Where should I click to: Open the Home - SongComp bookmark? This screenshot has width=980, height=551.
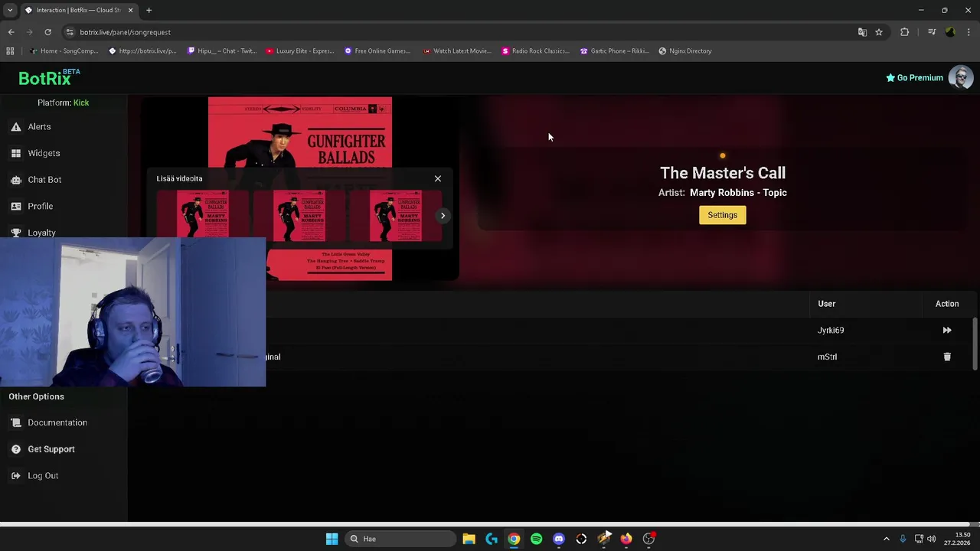pos(64,51)
